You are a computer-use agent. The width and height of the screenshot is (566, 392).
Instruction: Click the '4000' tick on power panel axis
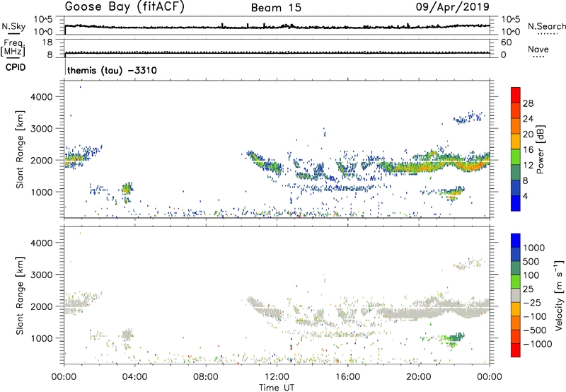click(x=42, y=97)
